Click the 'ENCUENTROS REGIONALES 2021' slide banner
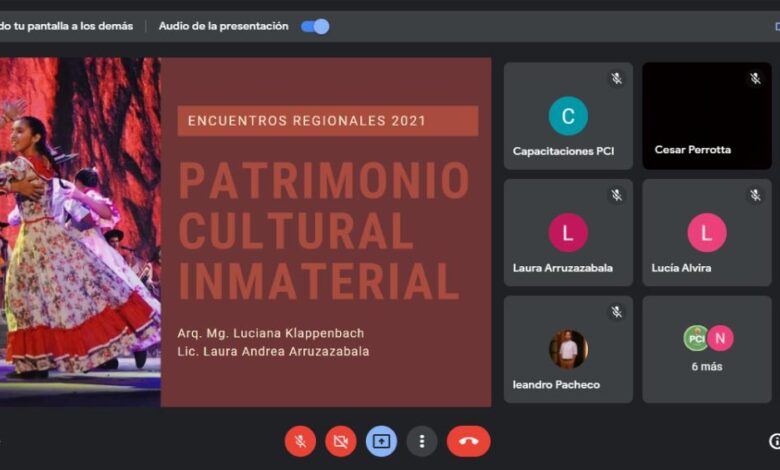 (x=328, y=121)
